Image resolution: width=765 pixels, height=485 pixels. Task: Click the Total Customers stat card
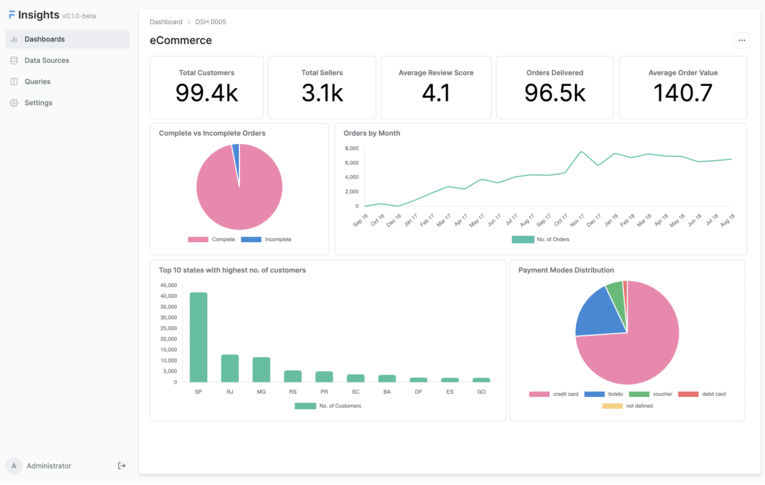point(207,87)
